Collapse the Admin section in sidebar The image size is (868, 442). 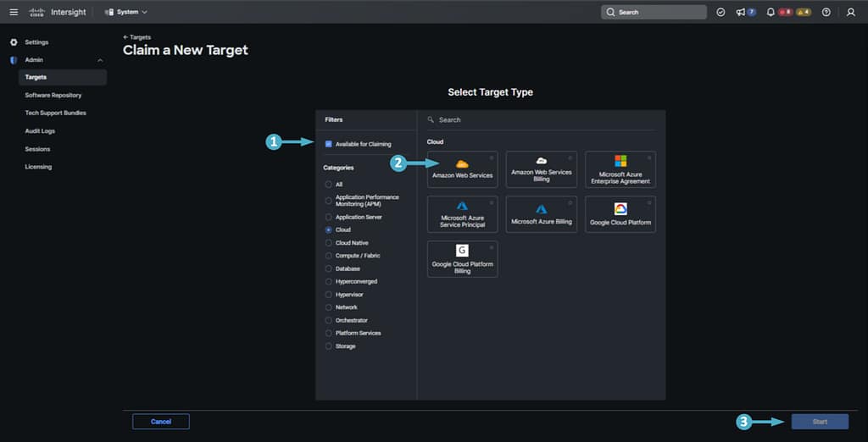101,60
